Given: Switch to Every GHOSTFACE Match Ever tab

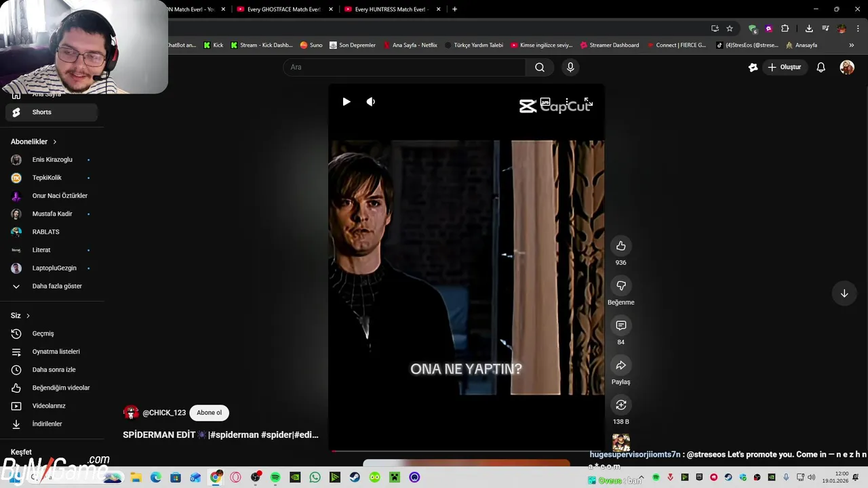Looking at the screenshot, I should pyautogui.click(x=283, y=9).
